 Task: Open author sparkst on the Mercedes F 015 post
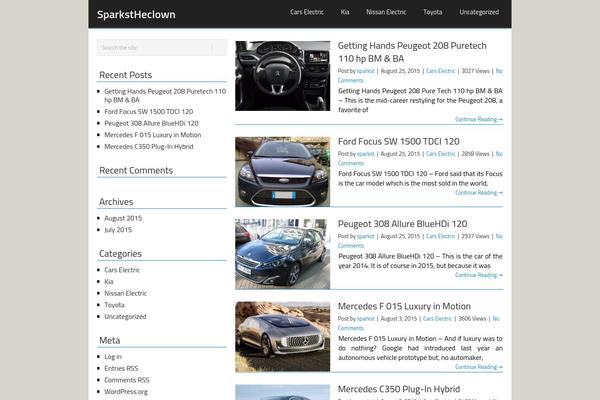[x=365, y=319]
